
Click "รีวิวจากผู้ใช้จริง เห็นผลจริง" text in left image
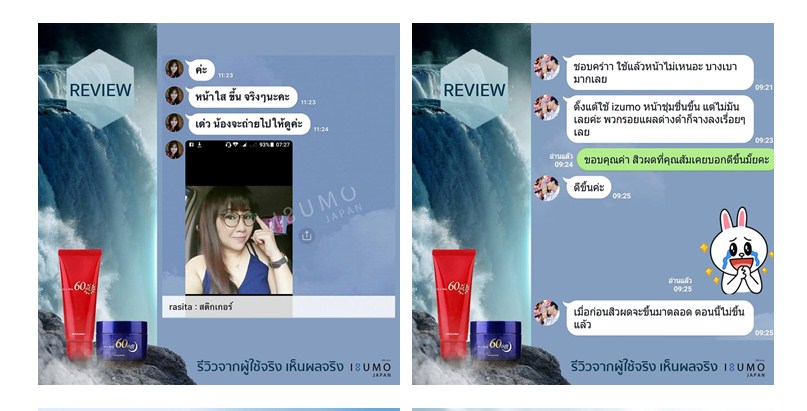pos(270,367)
